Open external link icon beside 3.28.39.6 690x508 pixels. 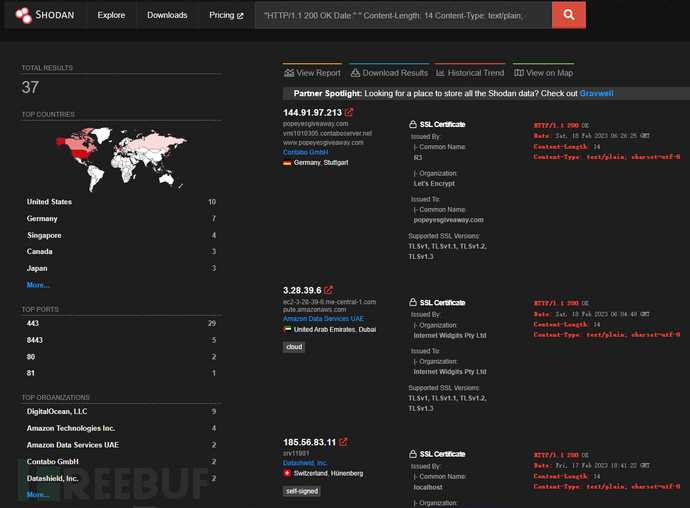328,290
